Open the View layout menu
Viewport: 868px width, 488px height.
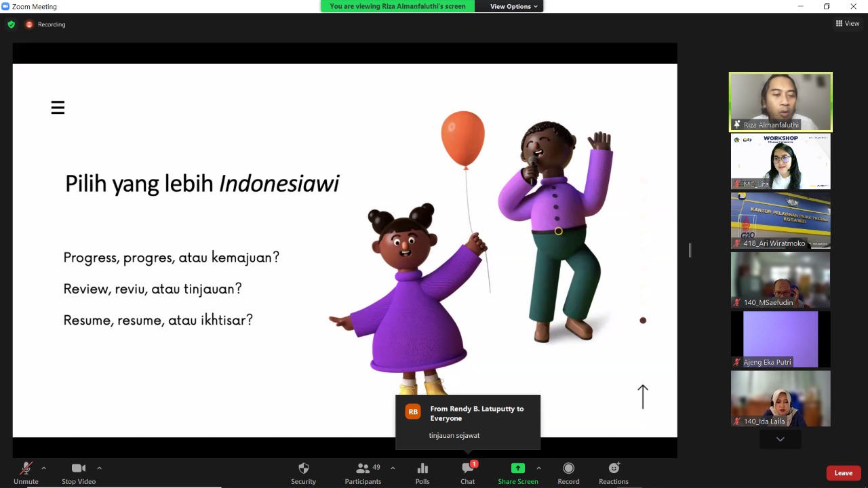tap(848, 24)
